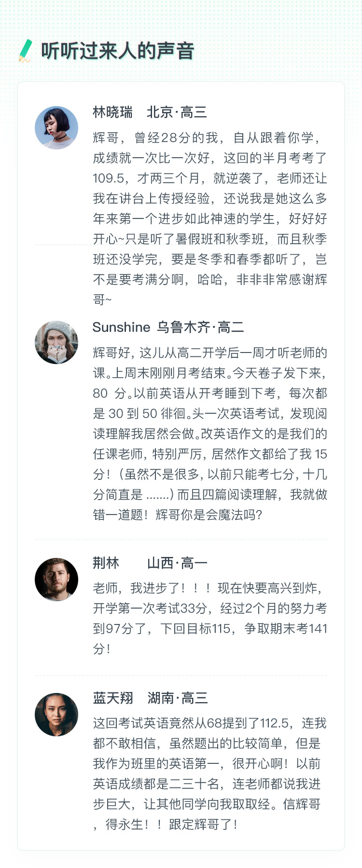Click the 乌鲁木齐·高二 label
The image size is (362, 868).
pos(200,327)
